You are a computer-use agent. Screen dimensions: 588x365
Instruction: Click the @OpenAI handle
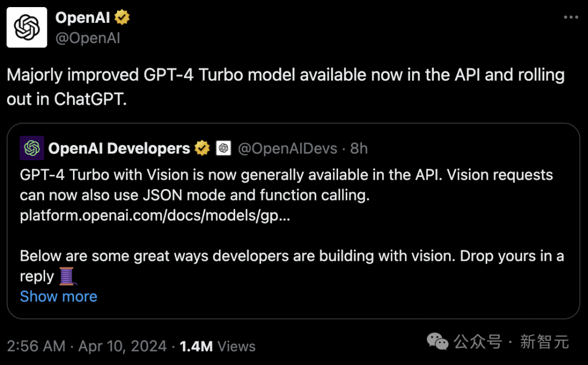tap(88, 38)
